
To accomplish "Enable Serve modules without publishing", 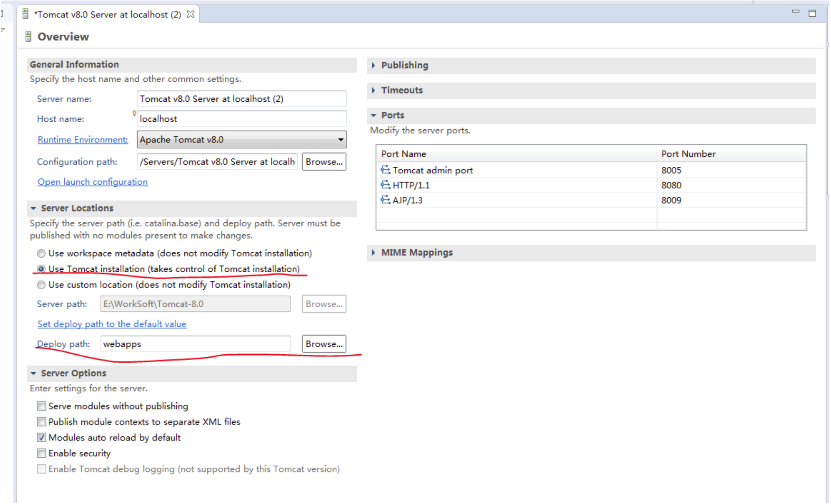I will tap(42, 406).
